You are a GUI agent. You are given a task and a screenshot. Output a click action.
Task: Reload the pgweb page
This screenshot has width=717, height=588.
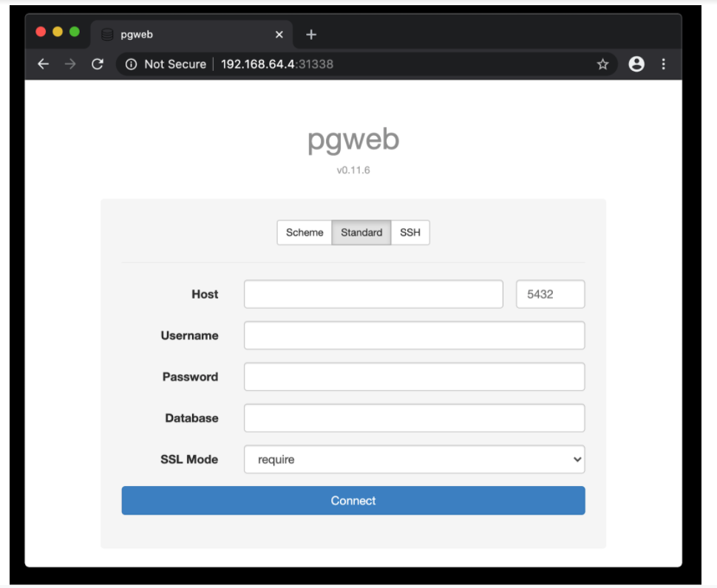pos(98,64)
